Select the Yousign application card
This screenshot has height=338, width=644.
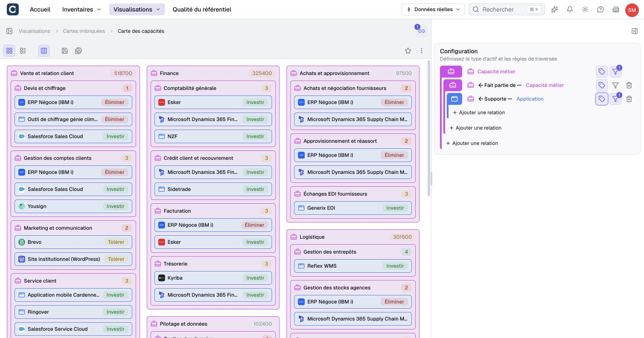(73, 206)
